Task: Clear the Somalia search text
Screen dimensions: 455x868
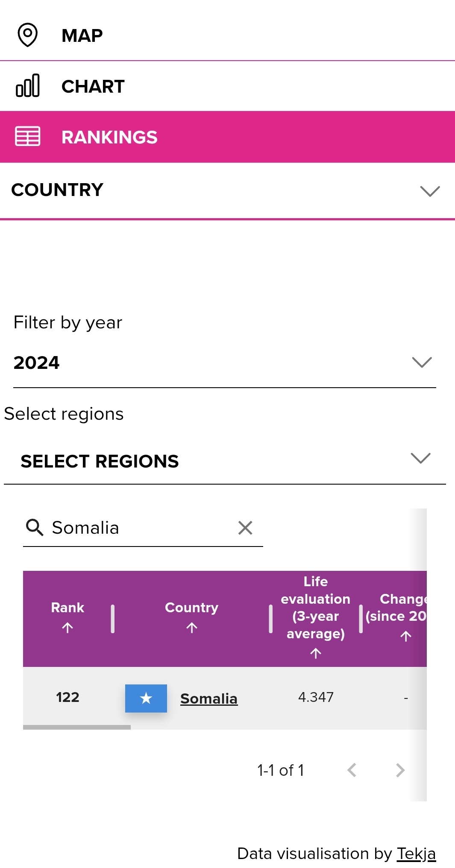Action: click(x=245, y=528)
